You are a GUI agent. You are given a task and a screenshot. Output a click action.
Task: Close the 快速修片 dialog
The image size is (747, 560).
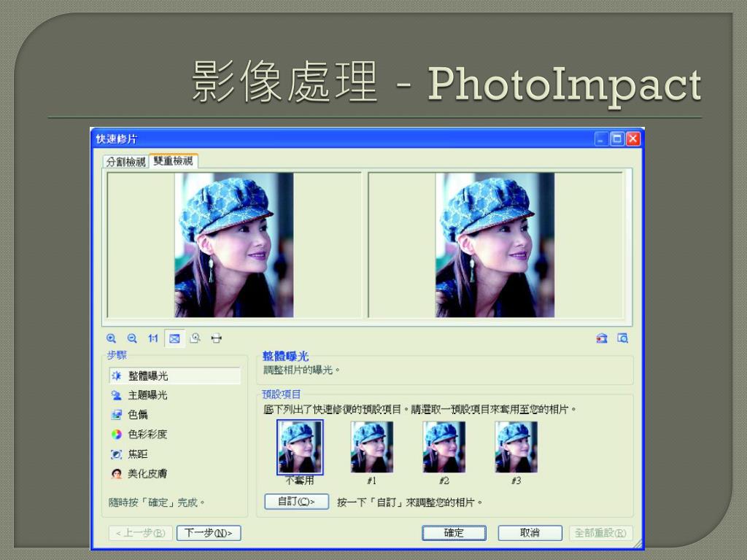point(633,139)
